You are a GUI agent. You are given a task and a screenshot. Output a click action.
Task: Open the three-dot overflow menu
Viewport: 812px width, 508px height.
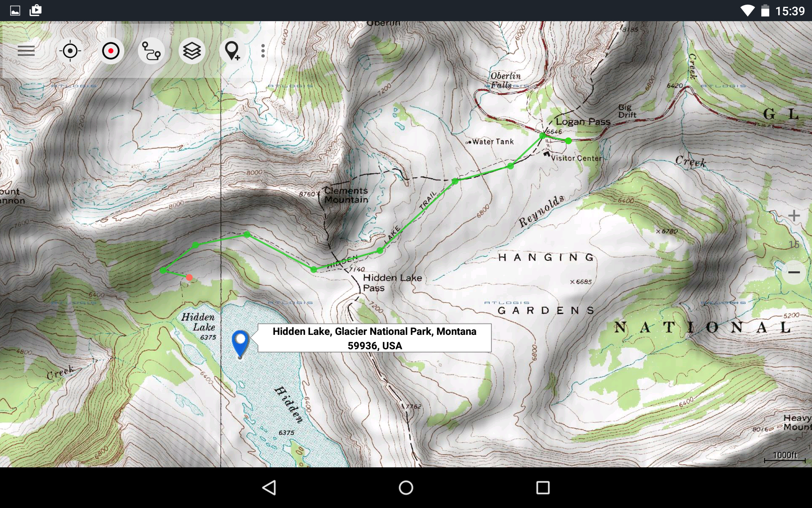click(263, 51)
